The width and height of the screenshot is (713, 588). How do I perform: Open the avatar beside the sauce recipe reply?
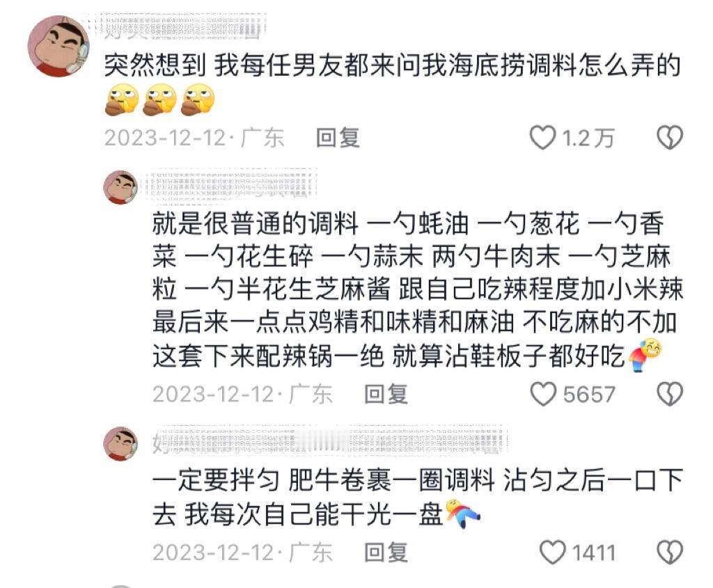pos(120,187)
